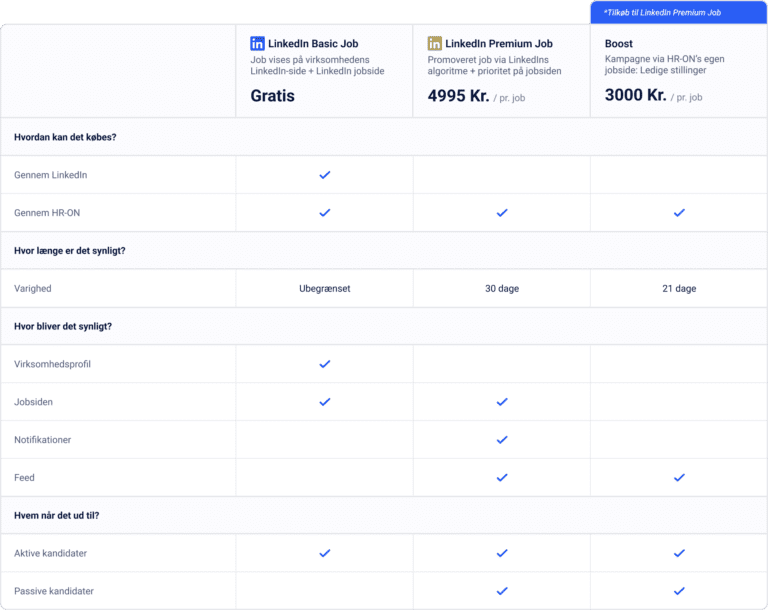Click the 21 dage duration value
The height and width of the screenshot is (610, 768).
tap(679, 289)
